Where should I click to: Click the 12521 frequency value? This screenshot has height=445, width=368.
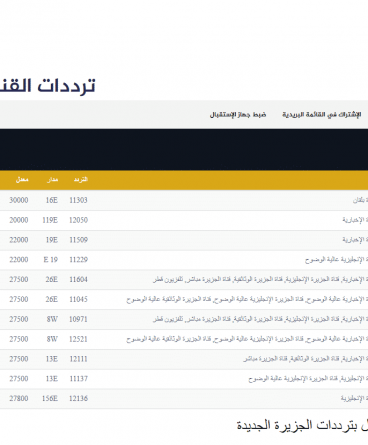click(78, 339)
